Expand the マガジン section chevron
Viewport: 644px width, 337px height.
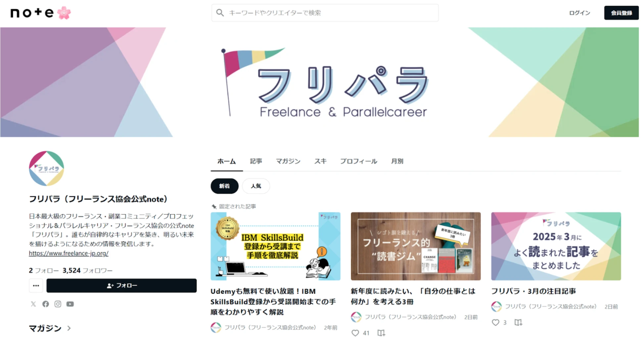tap(69, 328)
